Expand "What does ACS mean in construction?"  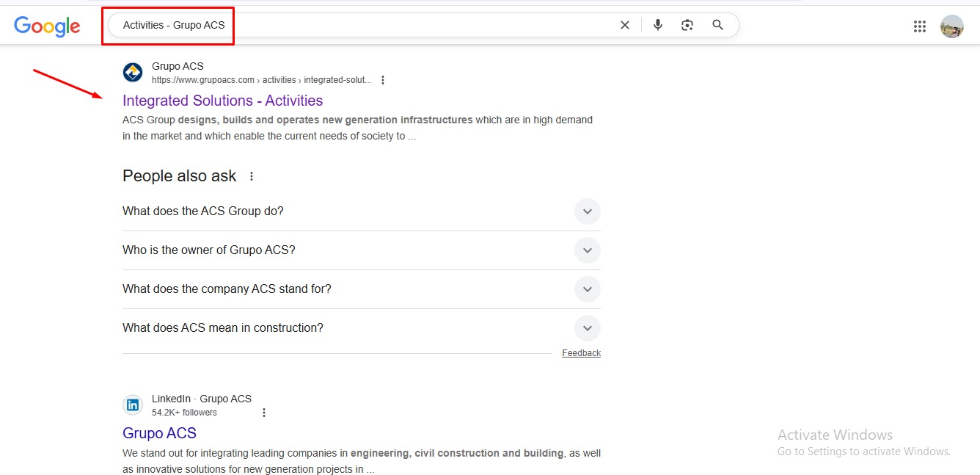point(587,328)
